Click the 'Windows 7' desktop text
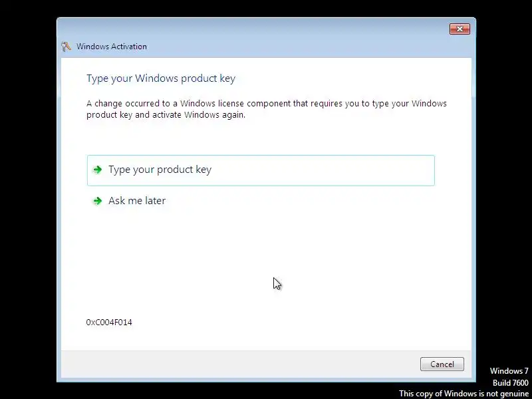Viewport: 532px width, 399px height. pyautogui.click(x=509, y=371)
